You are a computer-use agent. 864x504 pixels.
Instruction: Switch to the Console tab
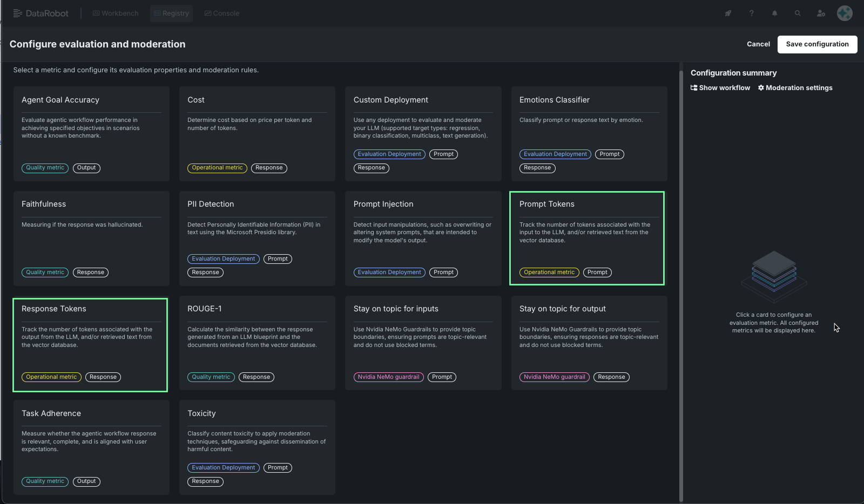pos(222,13)
